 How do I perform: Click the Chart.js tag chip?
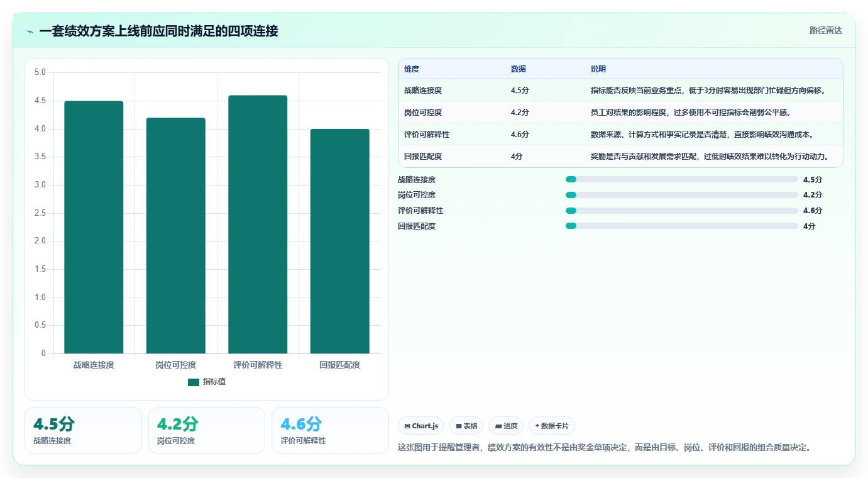pos(421,426)
